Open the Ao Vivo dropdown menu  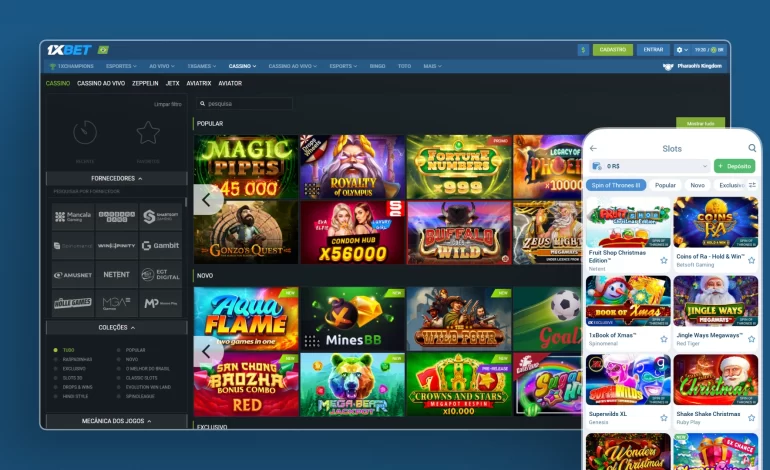(162, 66)
